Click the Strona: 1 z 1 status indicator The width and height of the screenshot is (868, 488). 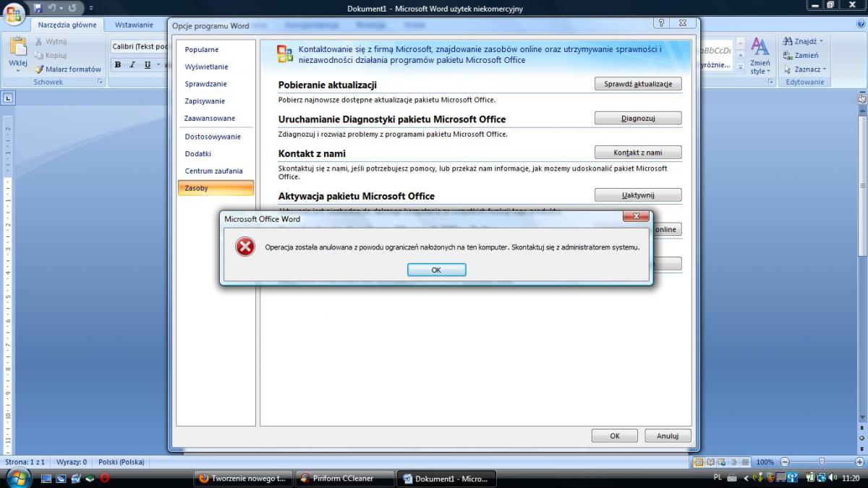pyautogui.click(x=25, y=462)
